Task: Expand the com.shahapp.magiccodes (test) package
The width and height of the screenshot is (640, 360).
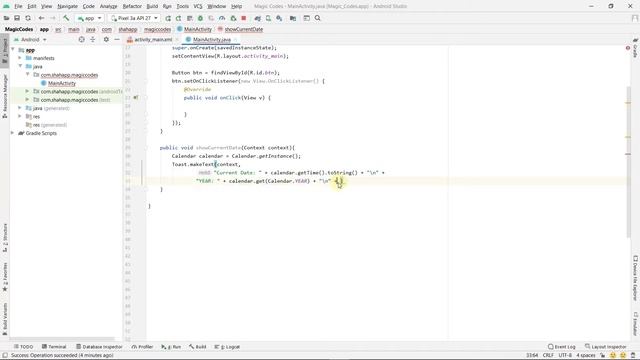Action: point(27,100)
